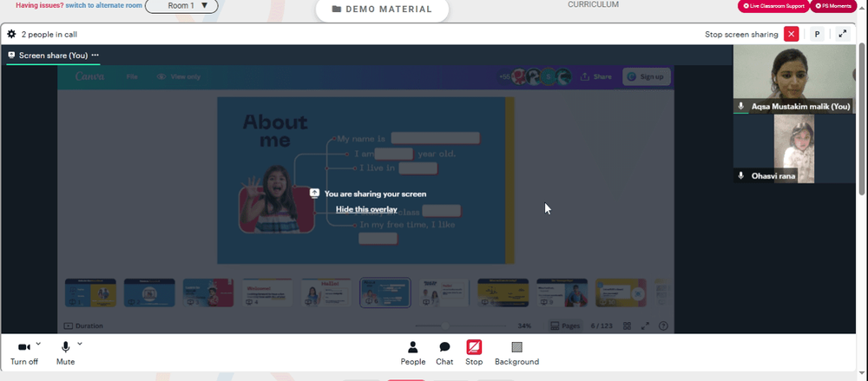Open the Room 1 dropdown

pyautogui.click(x=181, y=5)
